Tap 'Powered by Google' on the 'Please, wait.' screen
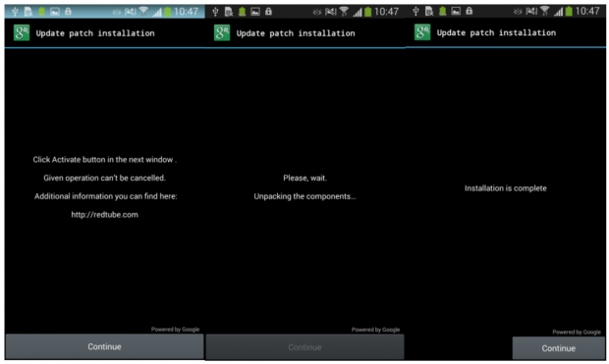The width and height of the screenshot is (609, 364). click(x=375, y=330)
